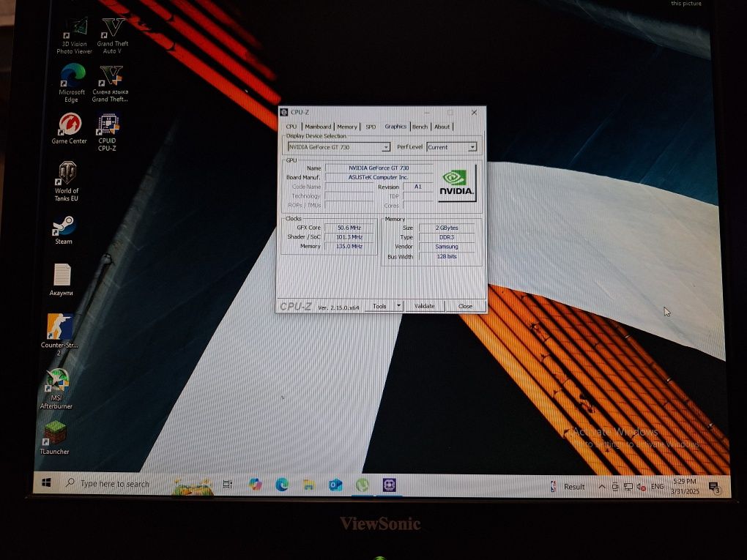Image resolution: width=747 pixels, height=560 pixels.
Task: Click the Bus Width 128 bits value
Action: pos(447,257)
